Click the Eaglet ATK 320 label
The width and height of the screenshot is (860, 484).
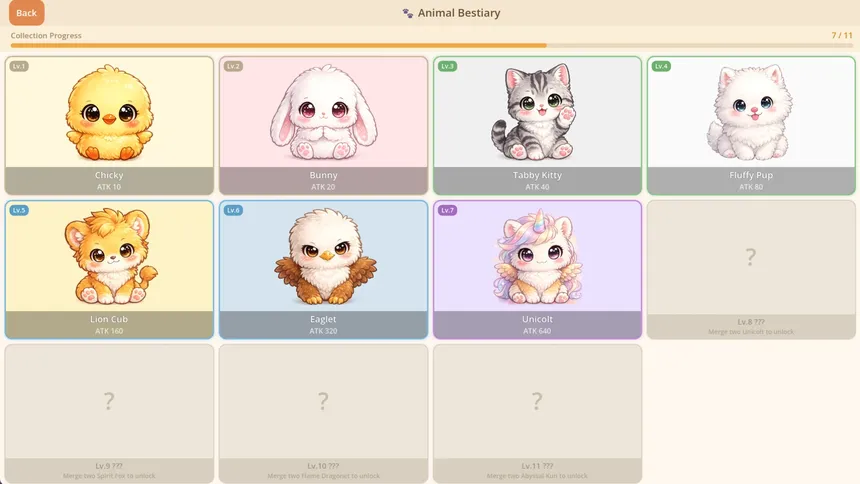tap(323, 331)
